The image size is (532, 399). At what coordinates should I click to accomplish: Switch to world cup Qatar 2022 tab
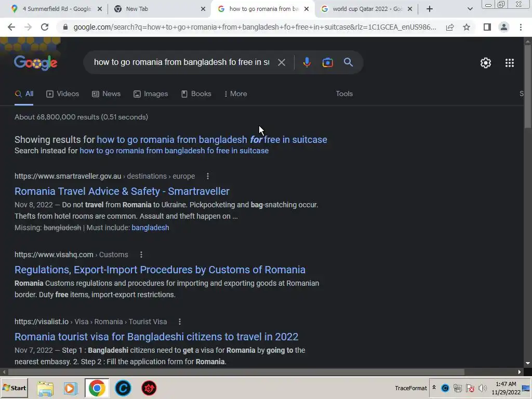[367, 9]
